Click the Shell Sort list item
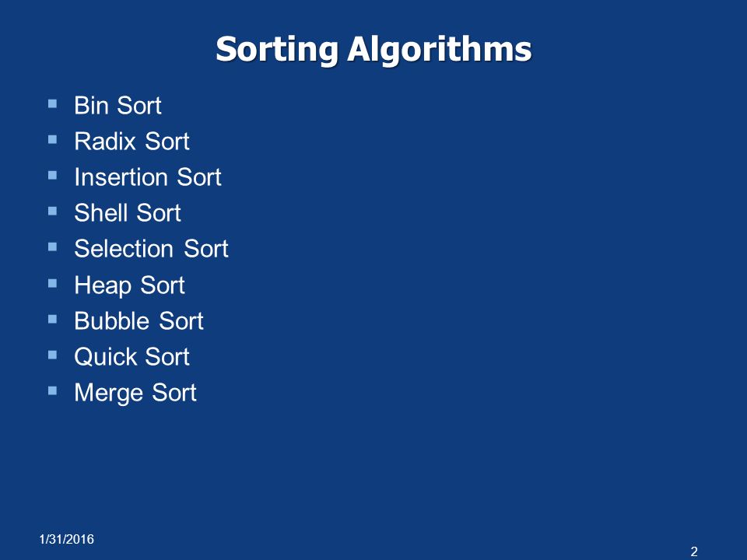 point(128,213)
